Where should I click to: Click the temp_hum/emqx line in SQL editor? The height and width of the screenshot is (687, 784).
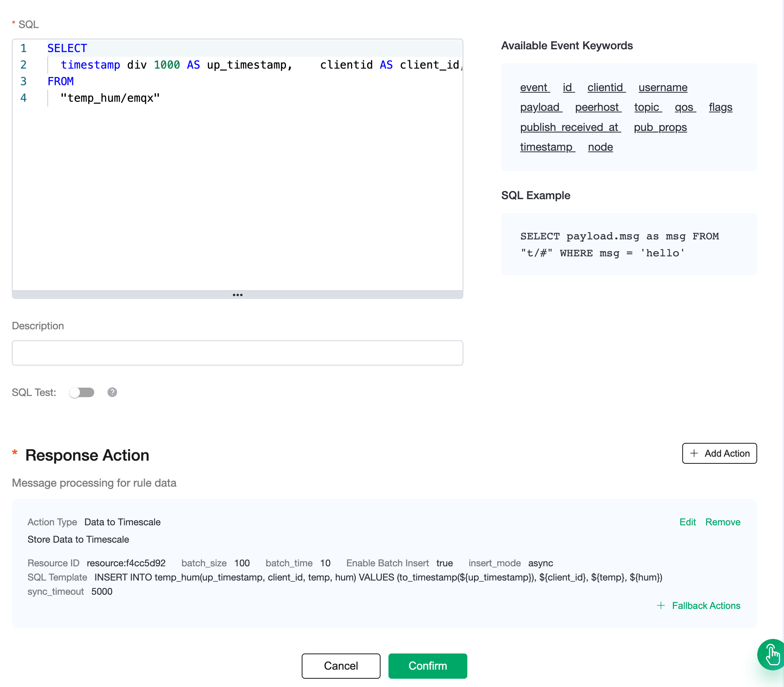pos(110,98)
